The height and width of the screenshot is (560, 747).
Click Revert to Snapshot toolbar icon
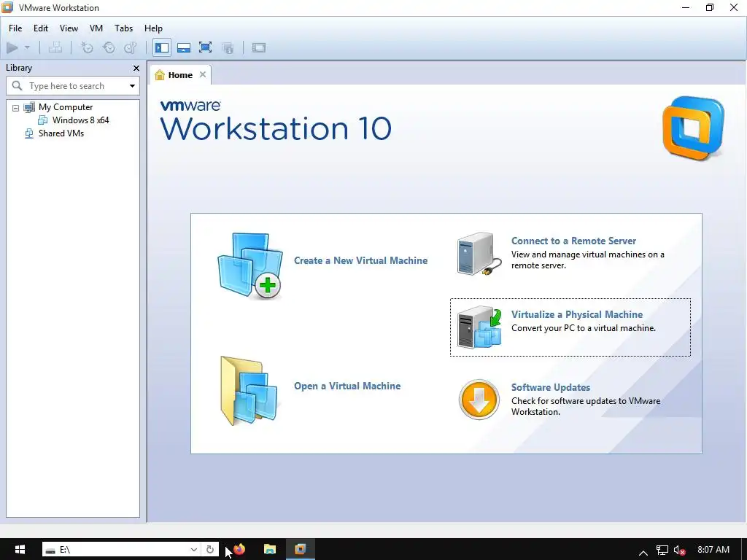(x=109, y=47)
